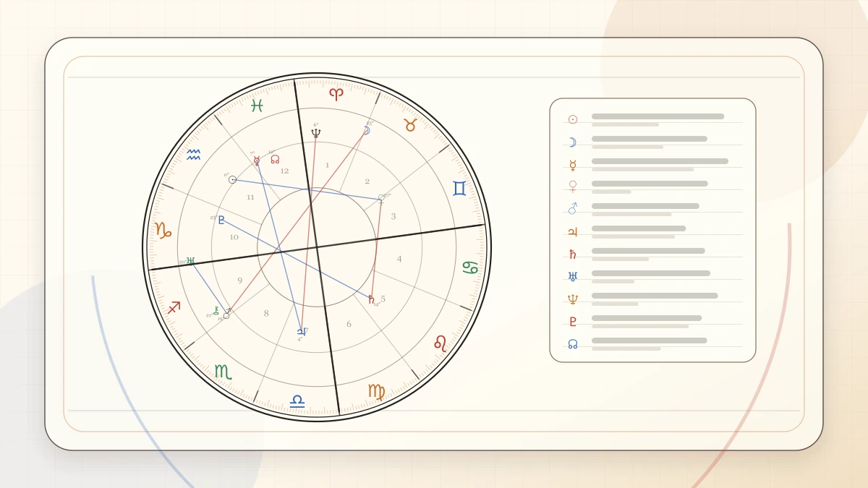Viewport: 868px width, 488px height.
Task: Select the Moon crescent inside the chart wheel
Action: [x=367, y=131]
